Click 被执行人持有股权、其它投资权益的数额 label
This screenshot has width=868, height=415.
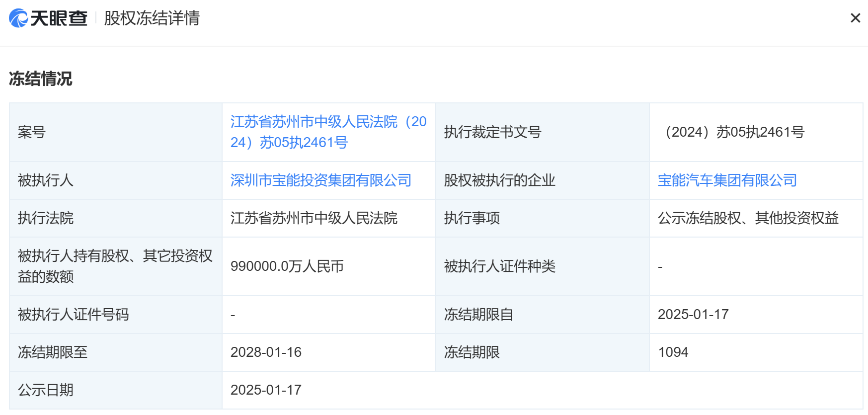(115, 266)
